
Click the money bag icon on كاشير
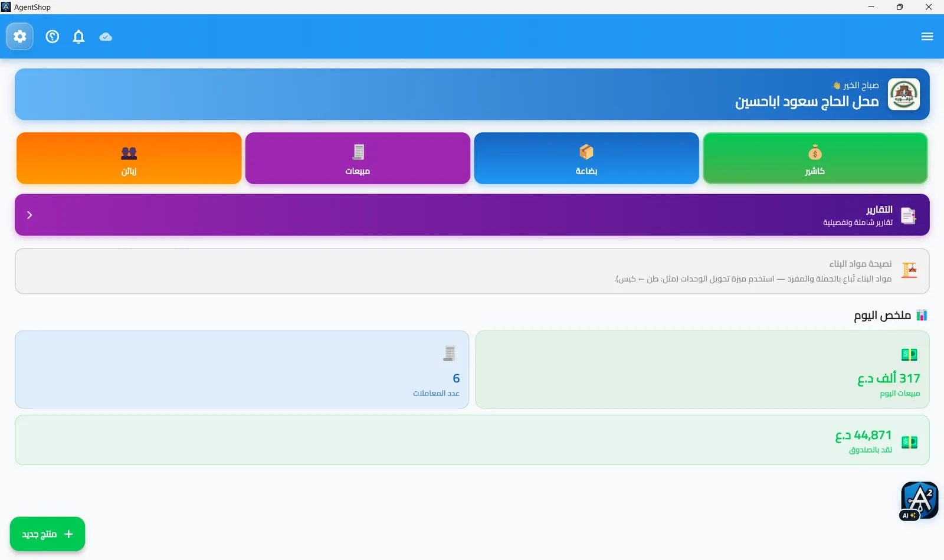(815, 152)
